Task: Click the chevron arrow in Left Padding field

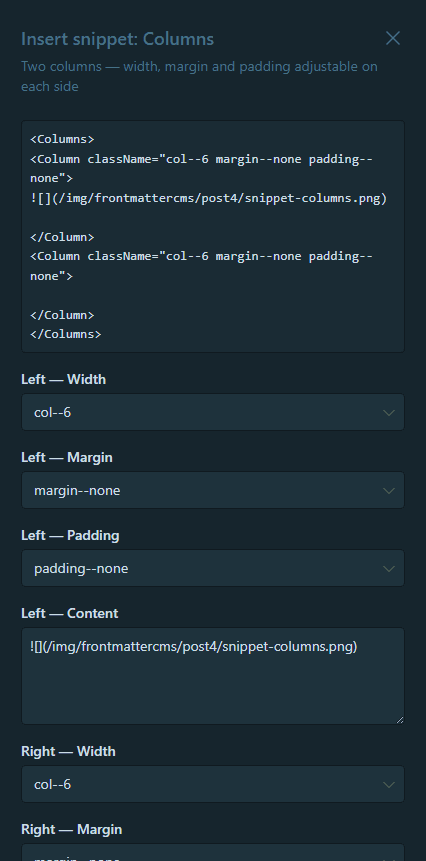Action: click(389, 568)
